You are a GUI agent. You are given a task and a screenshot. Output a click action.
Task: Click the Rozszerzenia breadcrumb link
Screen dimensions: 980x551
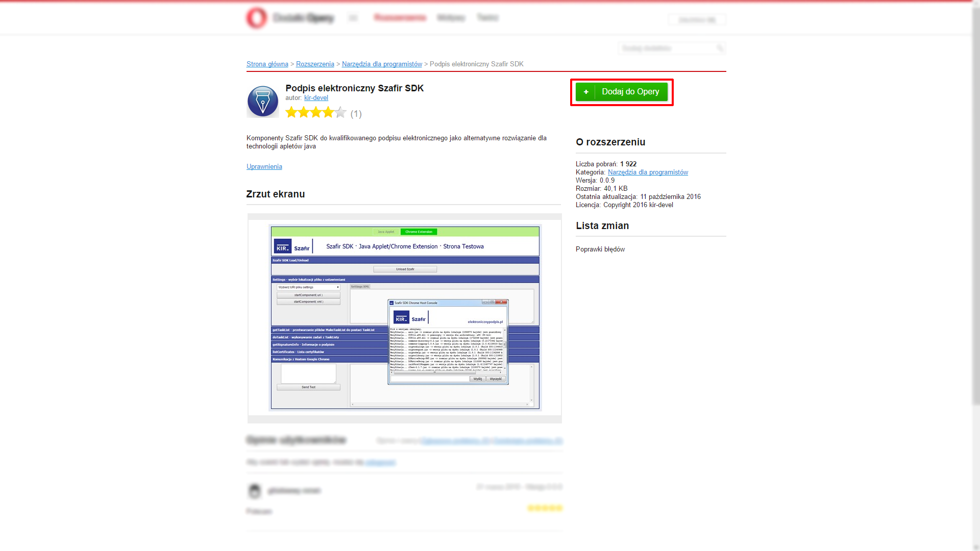pyautogui.click(x=315, y=64)
